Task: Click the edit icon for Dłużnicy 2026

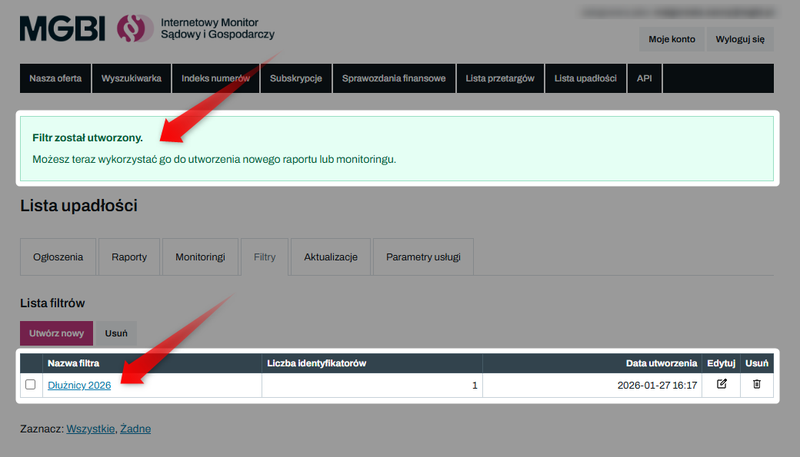Action: [722, 384]
